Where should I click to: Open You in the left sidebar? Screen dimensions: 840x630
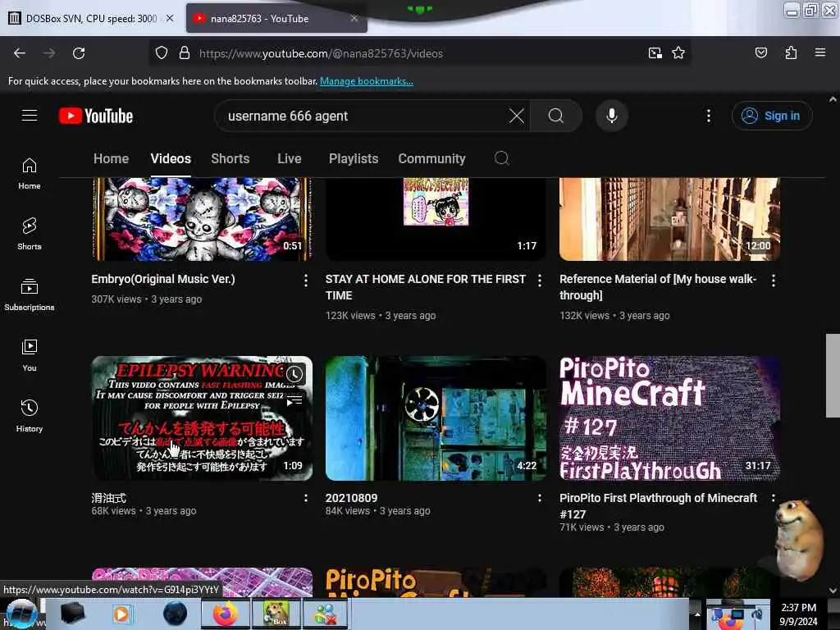[x=30, y=355]
